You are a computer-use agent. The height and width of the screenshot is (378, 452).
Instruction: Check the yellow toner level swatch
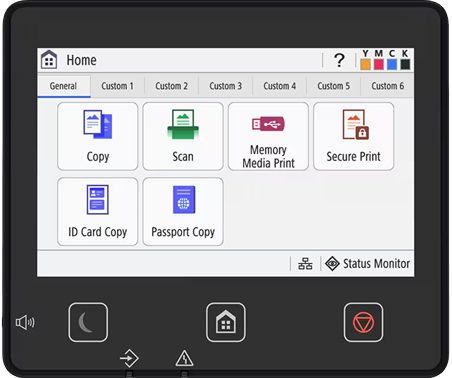click(366, 64)
